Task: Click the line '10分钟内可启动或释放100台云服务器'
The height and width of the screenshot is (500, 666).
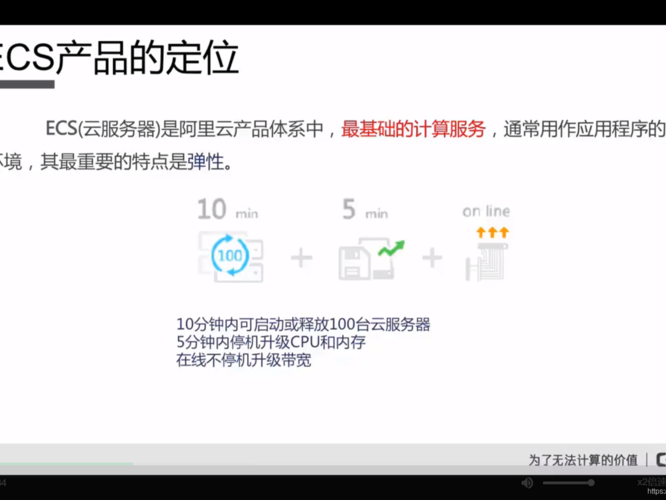Action: [x=303, y=324]
